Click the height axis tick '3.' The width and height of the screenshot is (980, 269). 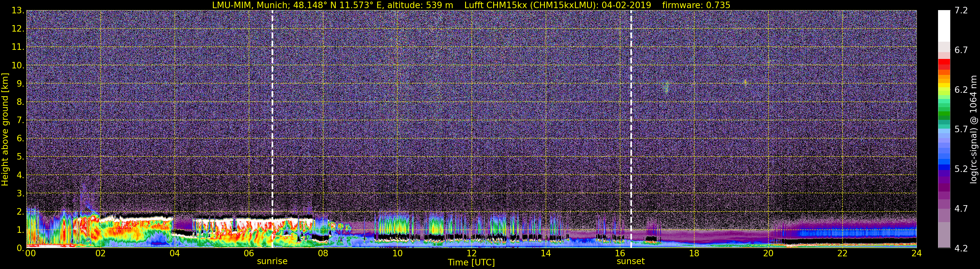(20, 193)
